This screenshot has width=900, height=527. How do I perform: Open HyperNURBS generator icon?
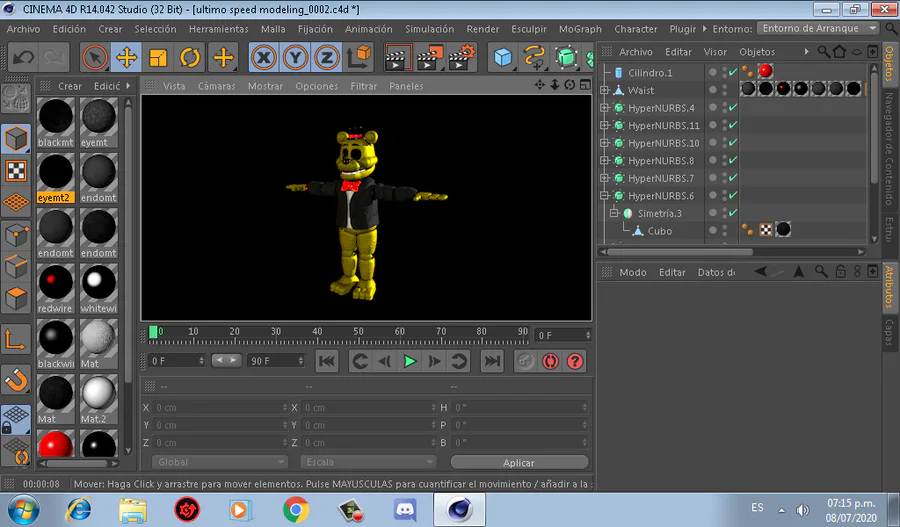[566, 57]
